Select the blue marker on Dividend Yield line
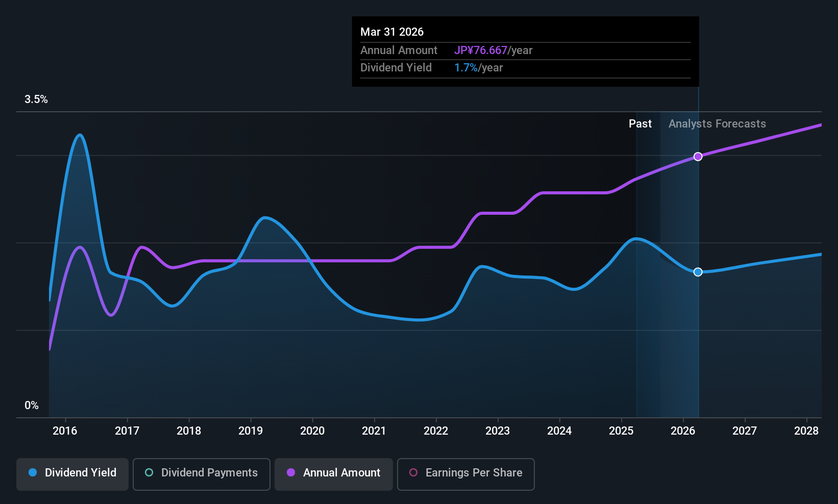The width and height of the screenshot is (838, 504). point(698,272)
